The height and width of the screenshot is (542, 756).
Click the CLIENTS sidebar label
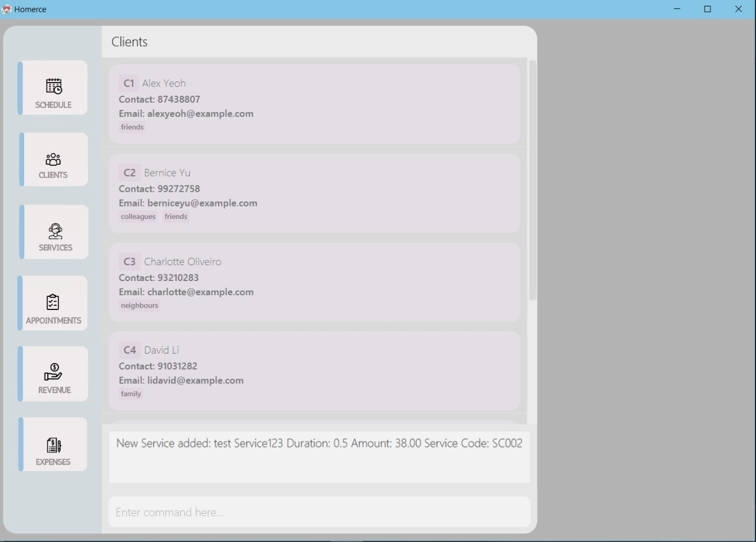(53, 175)
